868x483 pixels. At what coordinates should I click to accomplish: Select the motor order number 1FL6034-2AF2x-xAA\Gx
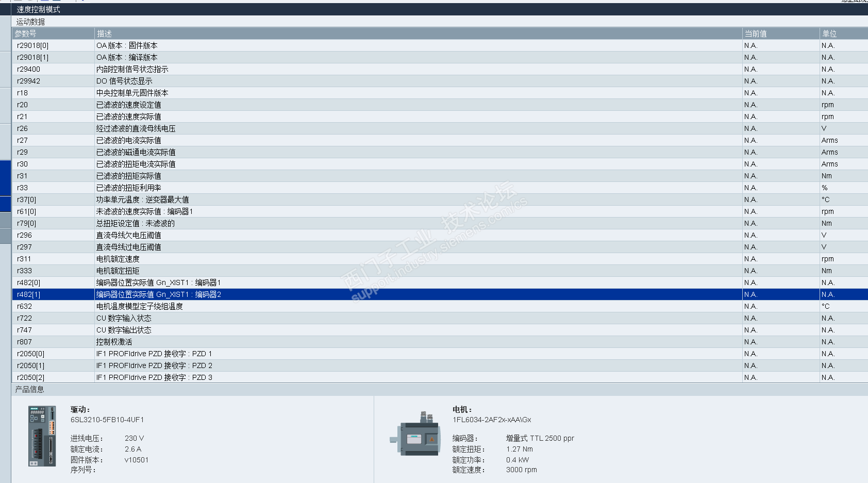pos(492,420)
